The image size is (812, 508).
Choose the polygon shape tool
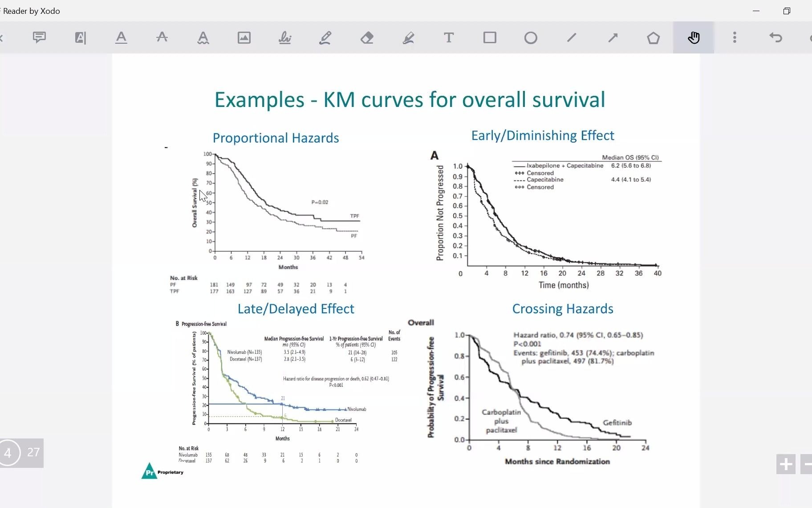tap(654, 37)
